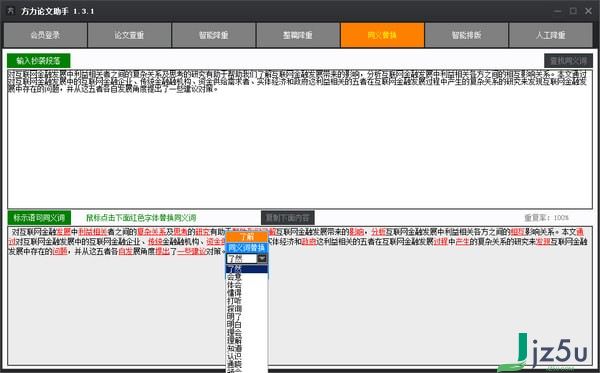Click red word 分析 in result text
Viewport: 600px width, 373px height.
pos(378,232)
